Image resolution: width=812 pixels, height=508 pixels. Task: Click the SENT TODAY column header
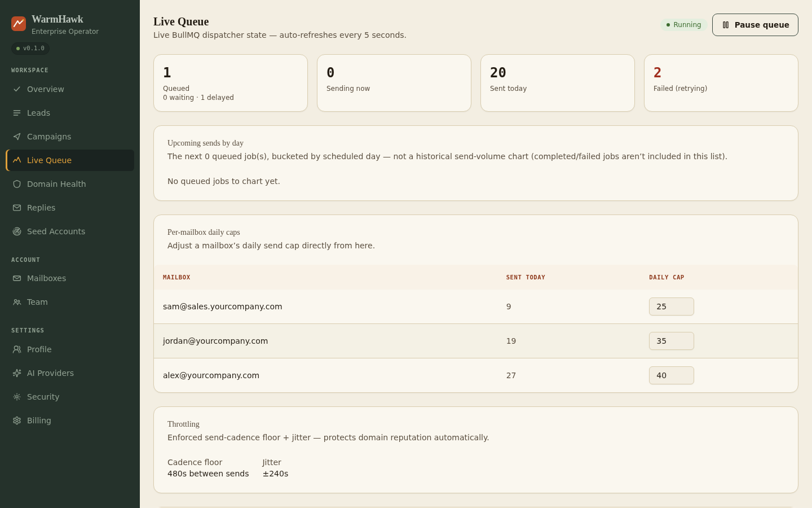pyautogui.click(x=526, y=278)
